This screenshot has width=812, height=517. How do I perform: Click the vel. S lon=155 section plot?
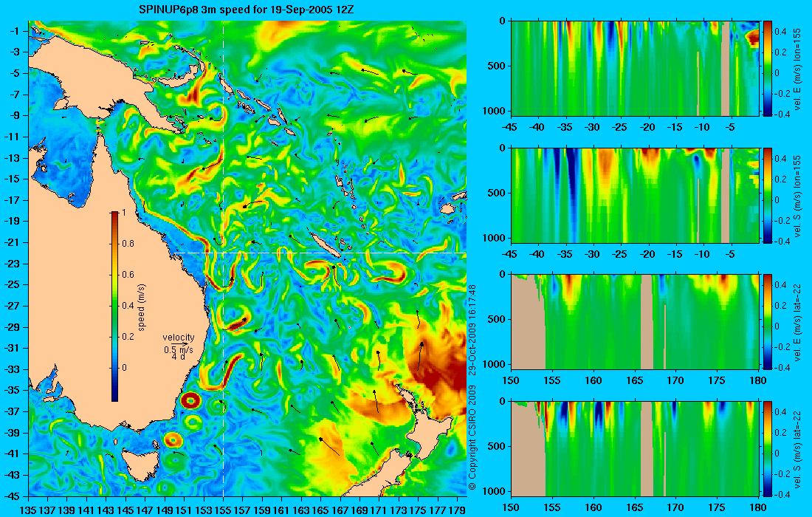tap(635, 195)
